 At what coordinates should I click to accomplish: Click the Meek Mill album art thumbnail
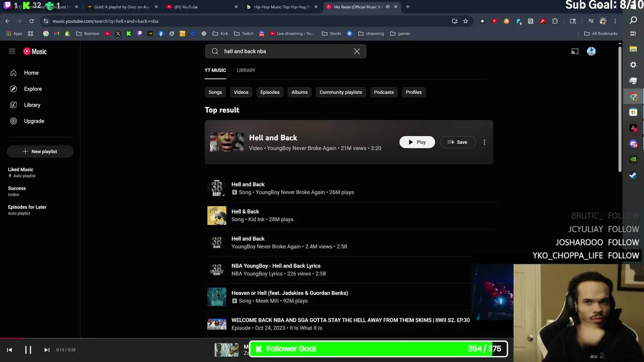pyautogui.click(x=217, y=297)
